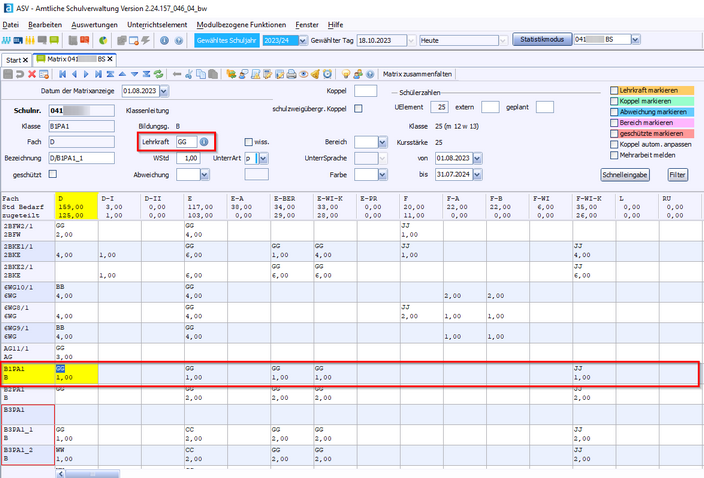Enable Abweichung markieren checkbox
Image resolution: width=704 pixels, height=478 pixels.
click(614, 112)
